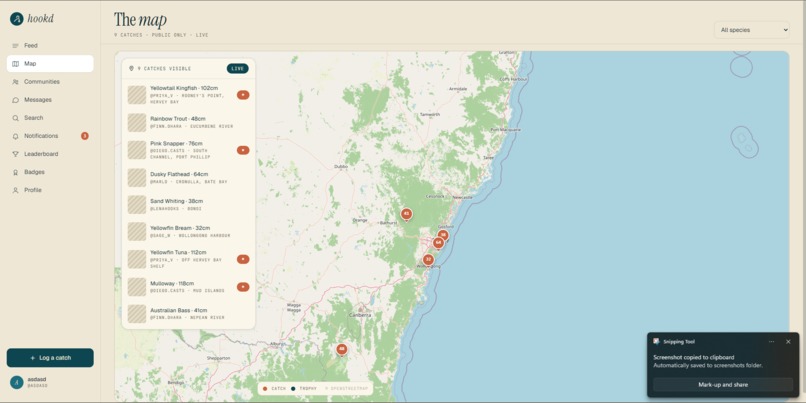Viewport: 806px width, 403px height.
Task: Open the Dusky Flathead catch thumbnail
Action: point(137,177)
